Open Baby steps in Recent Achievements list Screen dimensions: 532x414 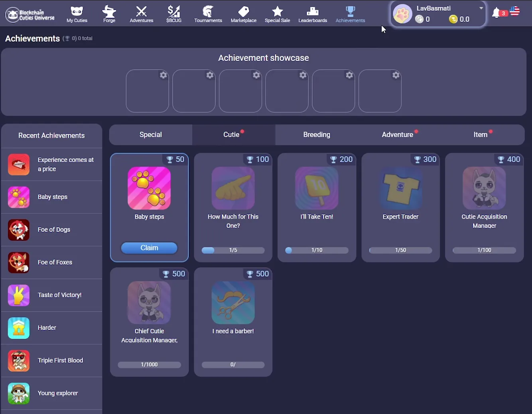[51, 197]
